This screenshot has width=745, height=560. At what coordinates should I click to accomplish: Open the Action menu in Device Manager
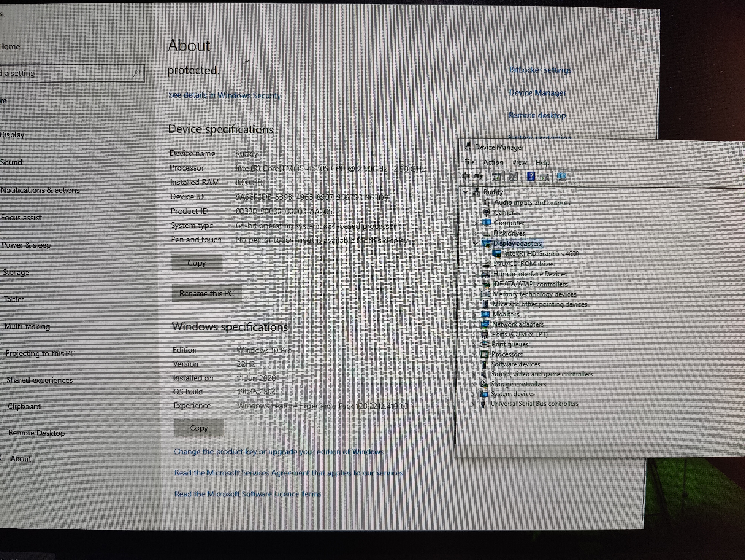493,162
